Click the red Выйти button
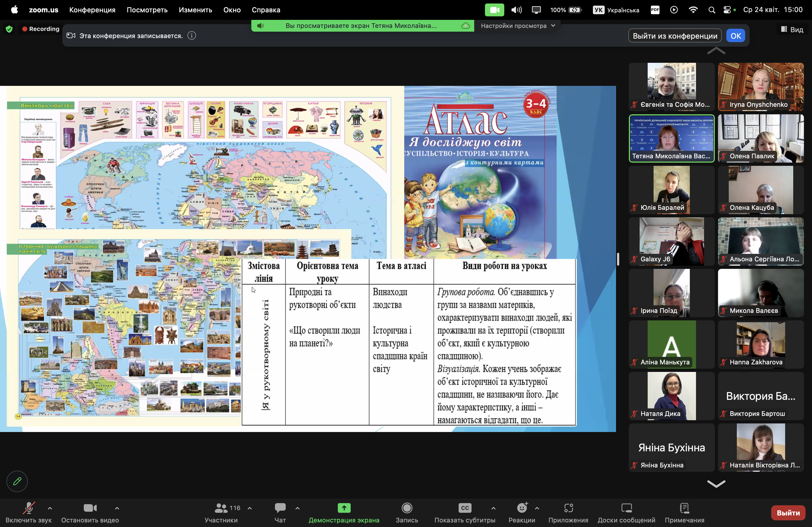The image size is (812, 527). tap(788, 513)
